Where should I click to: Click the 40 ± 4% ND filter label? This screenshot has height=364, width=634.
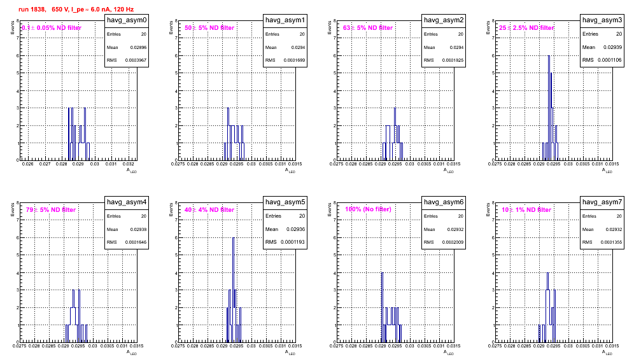point(209,210)
